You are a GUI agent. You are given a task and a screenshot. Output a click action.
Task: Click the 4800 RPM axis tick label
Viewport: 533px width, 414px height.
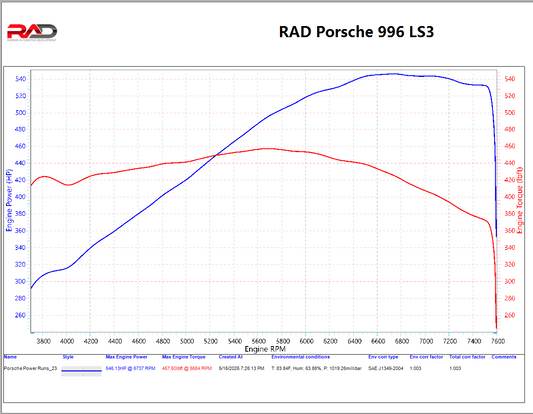coord(163,341)
